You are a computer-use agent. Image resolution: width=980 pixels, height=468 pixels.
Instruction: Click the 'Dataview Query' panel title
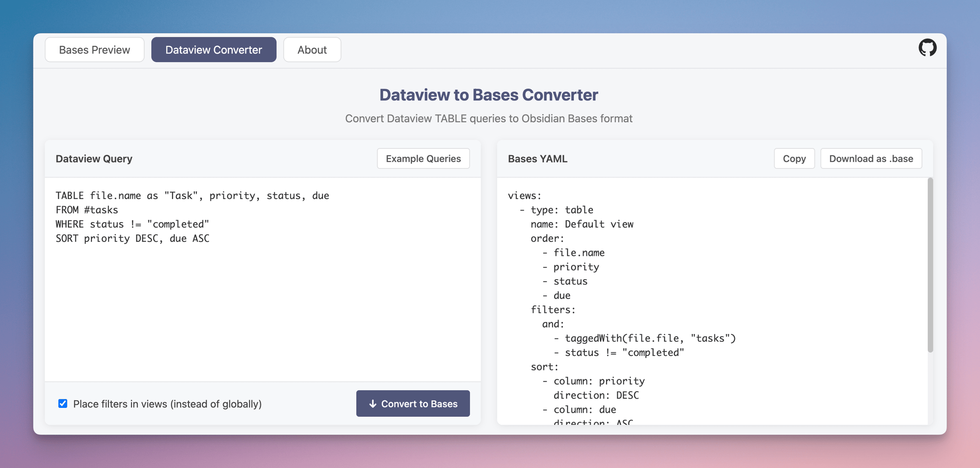click(94, 159)
